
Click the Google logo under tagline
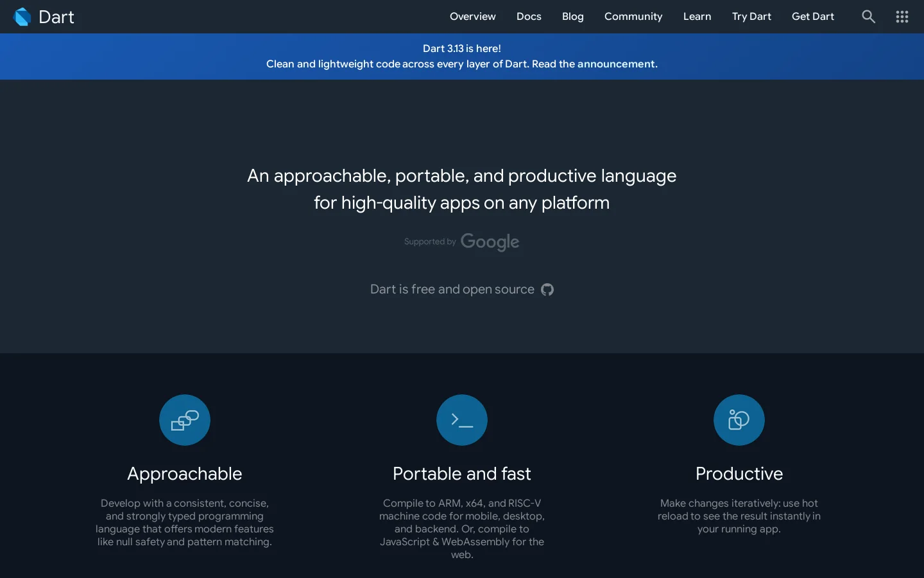490,242
